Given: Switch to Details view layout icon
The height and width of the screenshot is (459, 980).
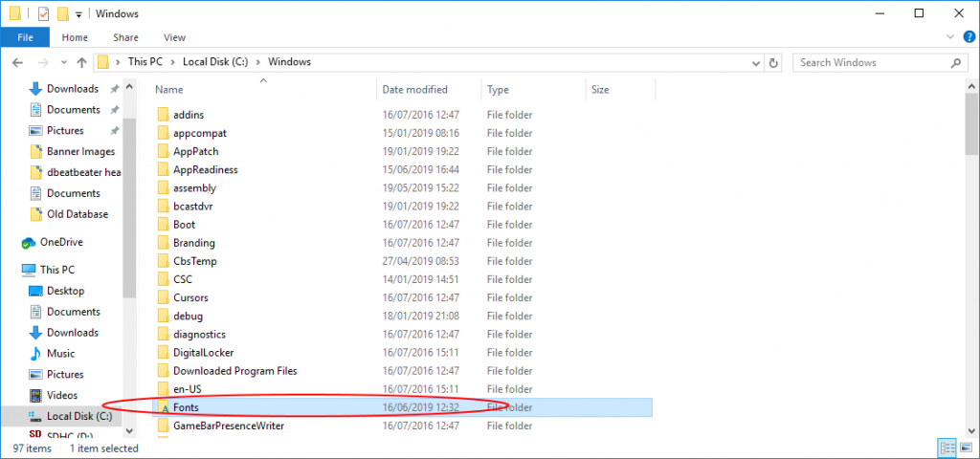Looking at the screenshot, I should point(947,448).
